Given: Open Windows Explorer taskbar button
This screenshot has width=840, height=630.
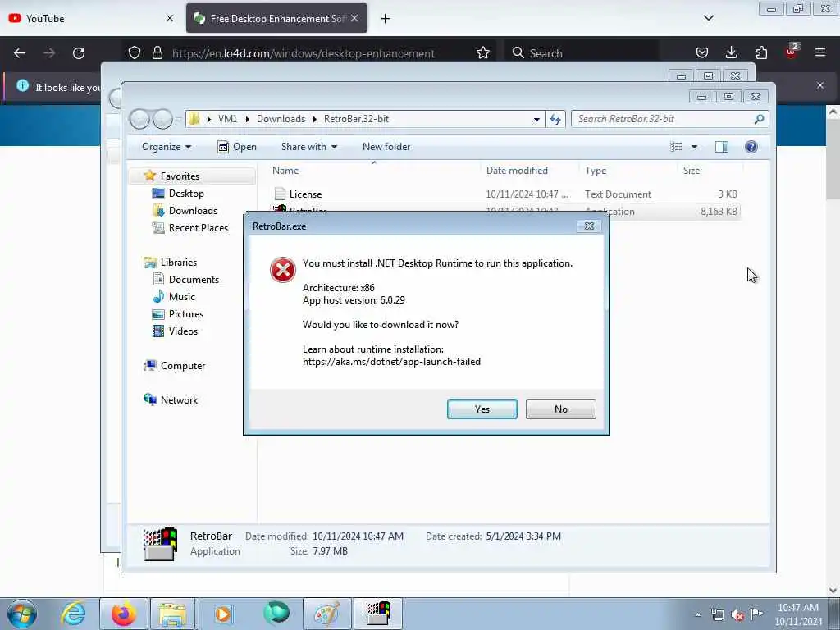Looking at the screenshot, I should click(172, 614).
